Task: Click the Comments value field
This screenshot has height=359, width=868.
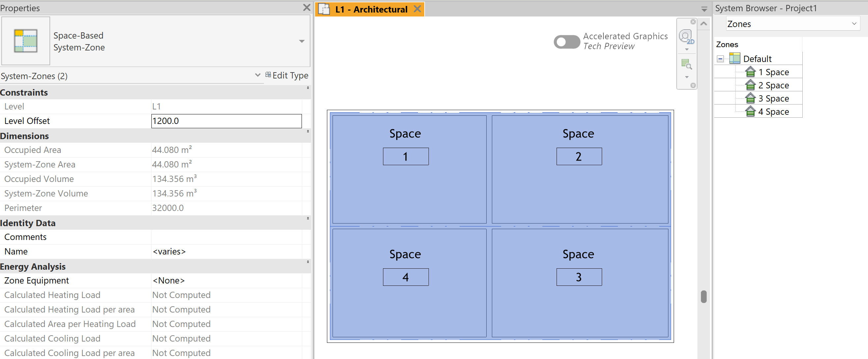Action: [x=226, y=237]
